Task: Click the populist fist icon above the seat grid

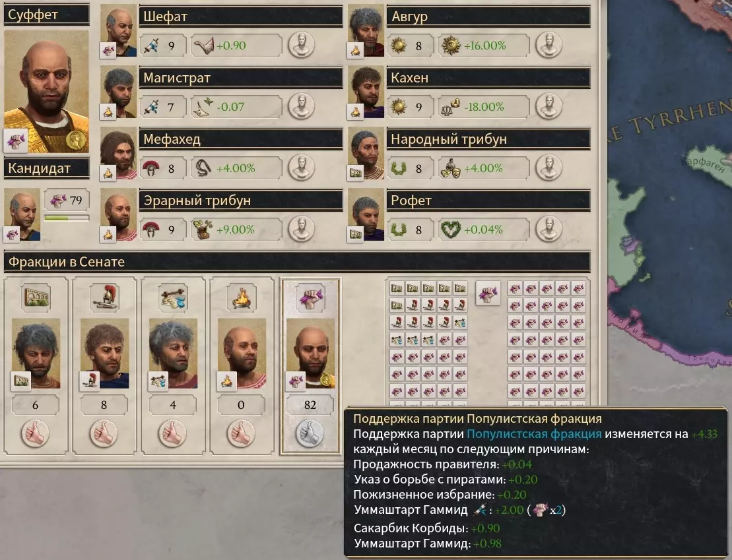Action: pyautogui.click(x=488, y=293)
